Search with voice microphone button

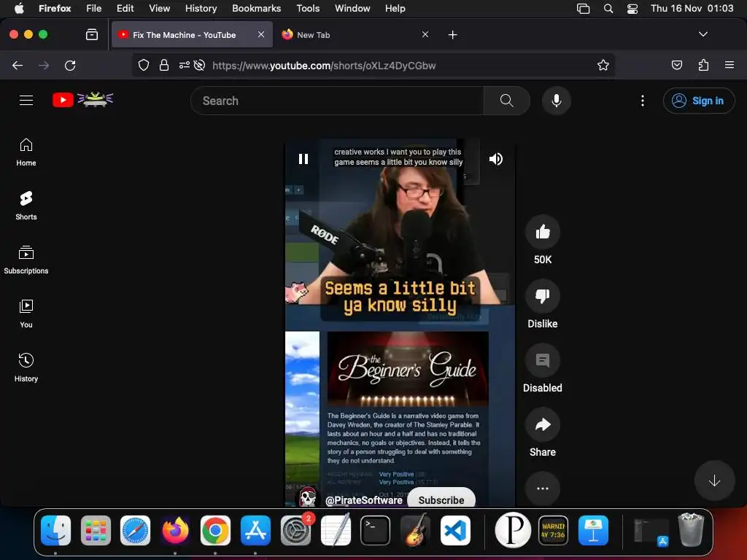click(556, 101)
